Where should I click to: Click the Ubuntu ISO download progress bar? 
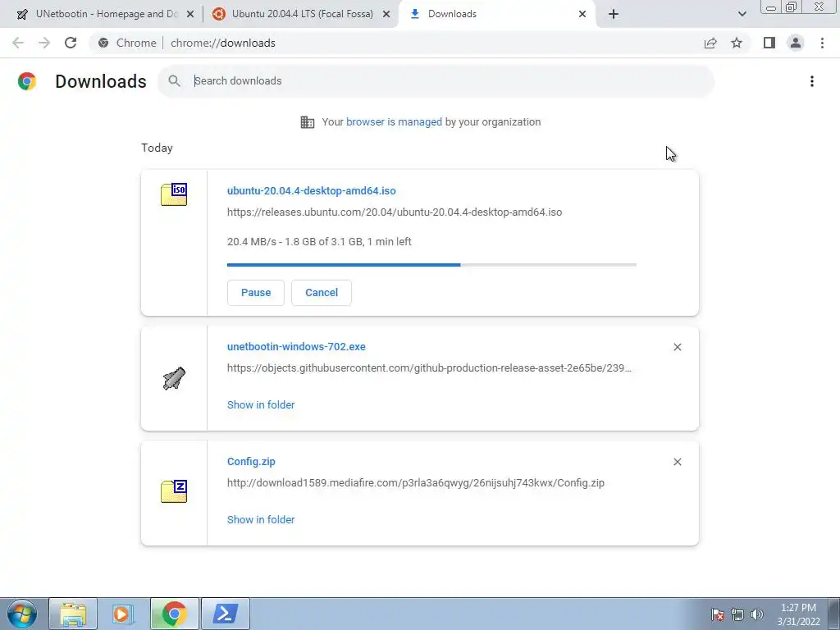pyautogui.click(x=431, y=265)
